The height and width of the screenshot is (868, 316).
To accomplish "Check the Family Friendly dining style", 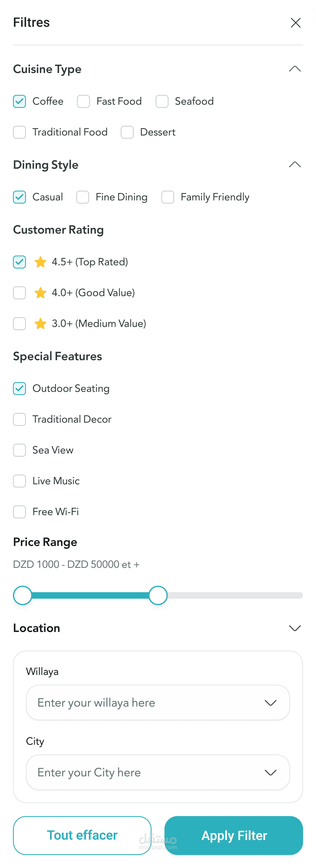I will (x=168, y=197).
